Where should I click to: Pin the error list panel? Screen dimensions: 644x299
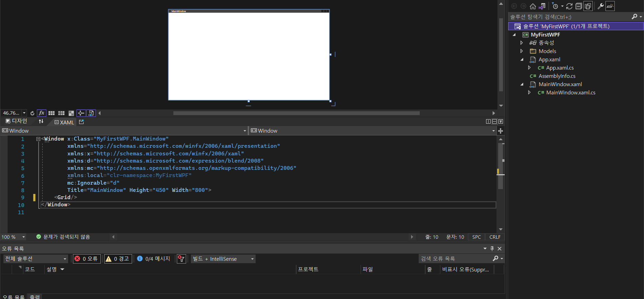point(492,248)
